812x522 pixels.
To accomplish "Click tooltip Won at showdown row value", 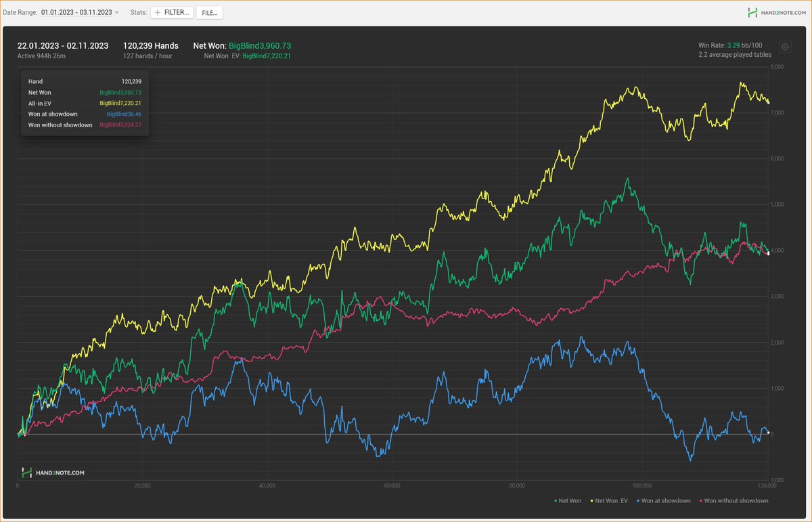I will tap(125, 114).
